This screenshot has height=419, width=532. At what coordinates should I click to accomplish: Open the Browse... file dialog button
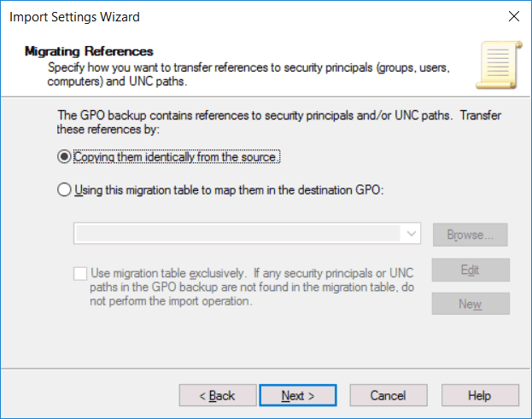pyautogui.click(x=471, y=235)
